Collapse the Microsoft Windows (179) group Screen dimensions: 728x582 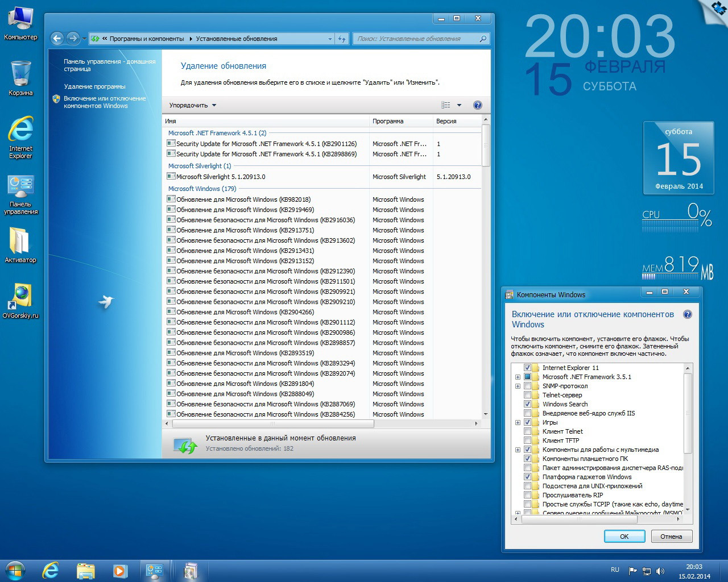click(x=202, y=189)
